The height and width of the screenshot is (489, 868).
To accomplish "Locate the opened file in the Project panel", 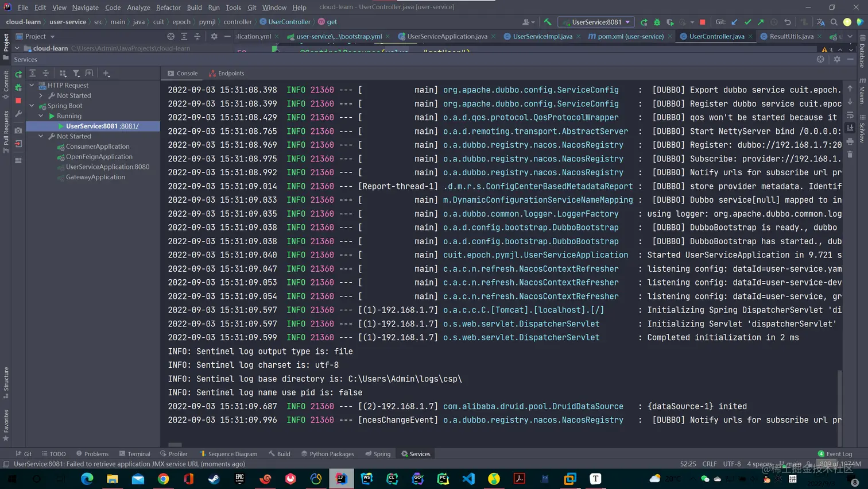I will [171, 36].
